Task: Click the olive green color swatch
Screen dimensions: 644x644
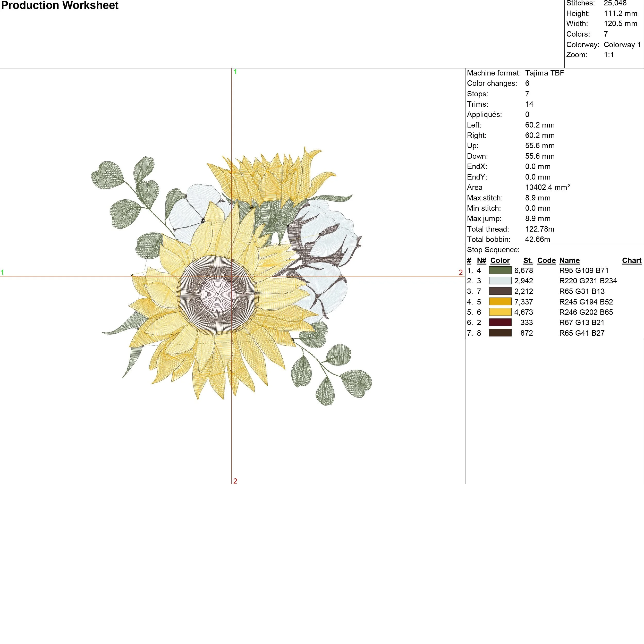Action: tap(500, 270)
